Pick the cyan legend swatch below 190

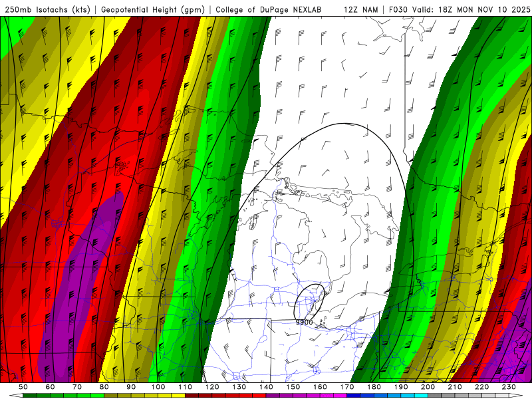click(x=421, y=396)
